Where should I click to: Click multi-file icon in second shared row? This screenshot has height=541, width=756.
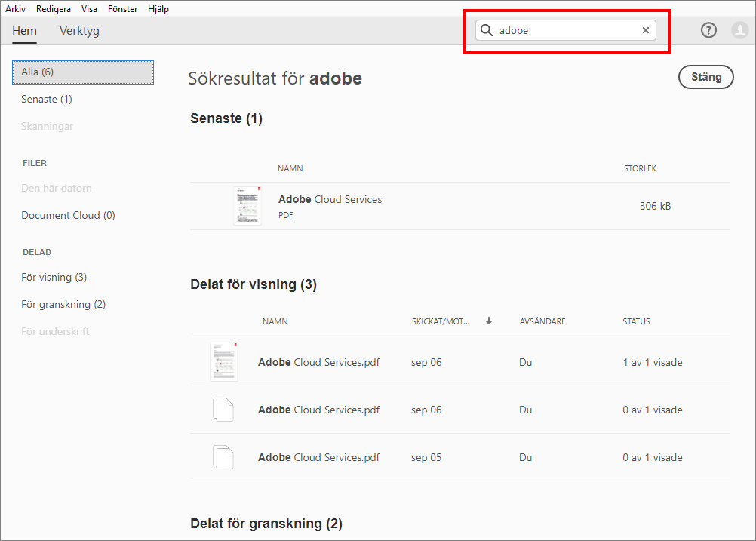(x=223, y=410)
